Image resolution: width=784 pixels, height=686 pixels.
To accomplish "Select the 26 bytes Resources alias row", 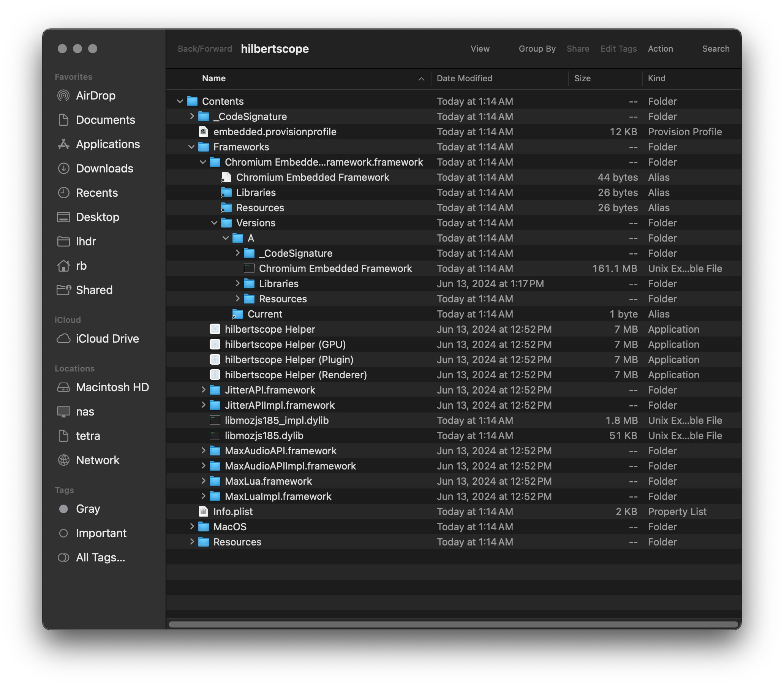I will (454, 208).
